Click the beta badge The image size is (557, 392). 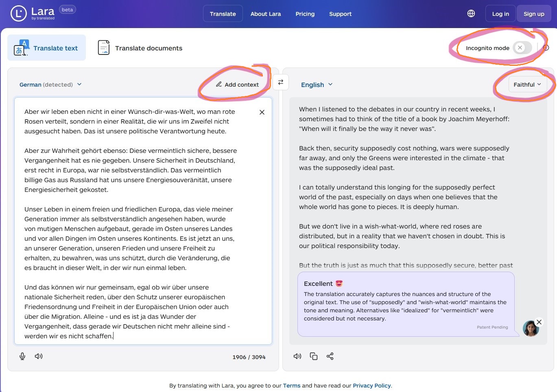(x=68, y=10)
